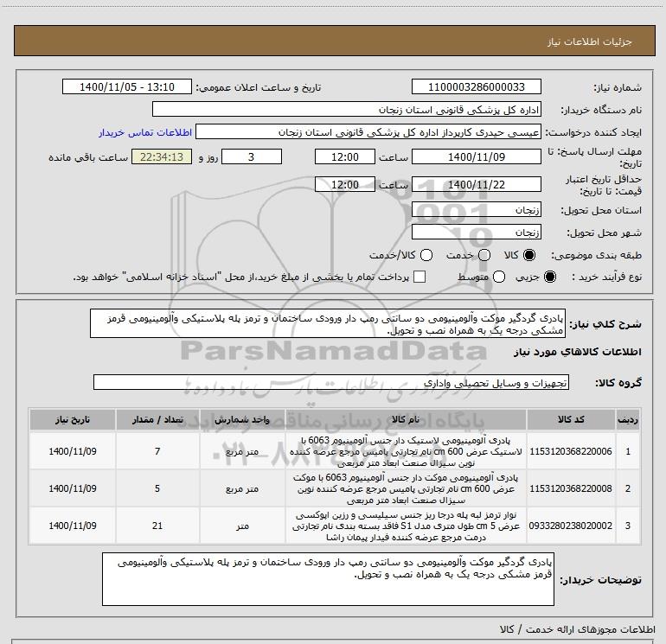Select the کالا/خدمت radio button
Viewport: 666px width, 644px height.
click(x=426, y=255)
